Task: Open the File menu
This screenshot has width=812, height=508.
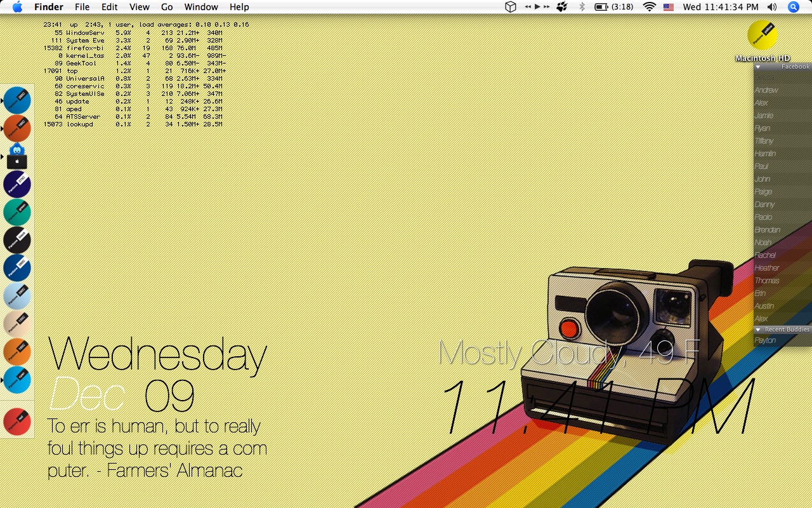Action: click(82, 7)
